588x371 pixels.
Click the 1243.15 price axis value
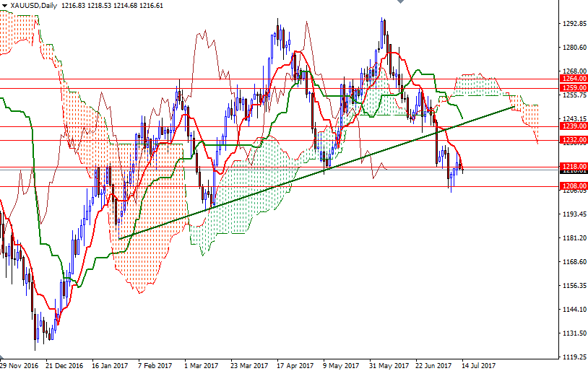tap(574, 118)
